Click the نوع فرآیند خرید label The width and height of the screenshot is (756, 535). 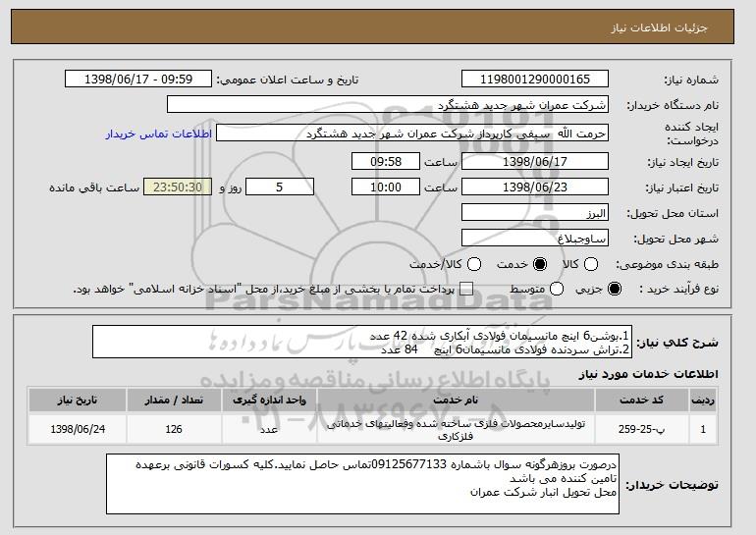coord(678,289)
